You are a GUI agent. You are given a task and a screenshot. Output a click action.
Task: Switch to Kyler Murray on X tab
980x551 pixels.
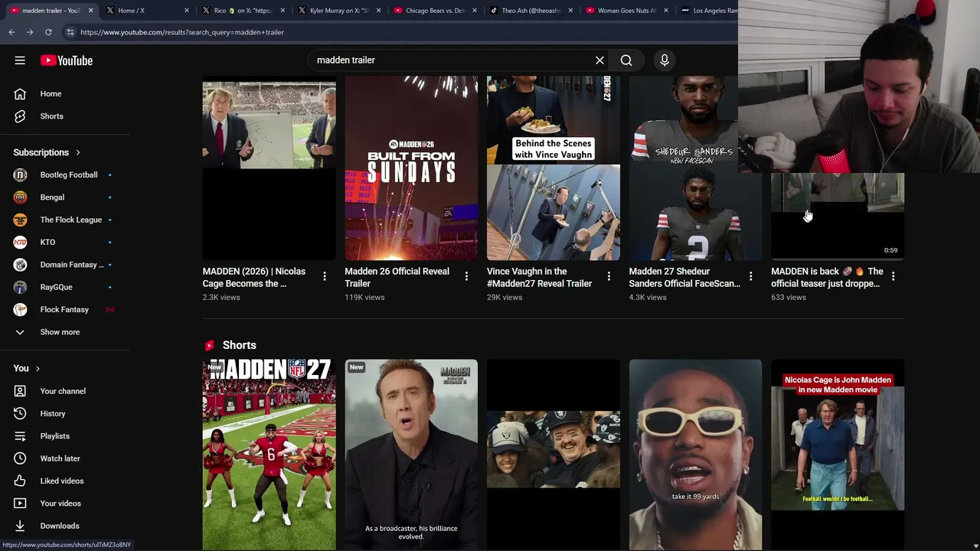tap(339, 11)
